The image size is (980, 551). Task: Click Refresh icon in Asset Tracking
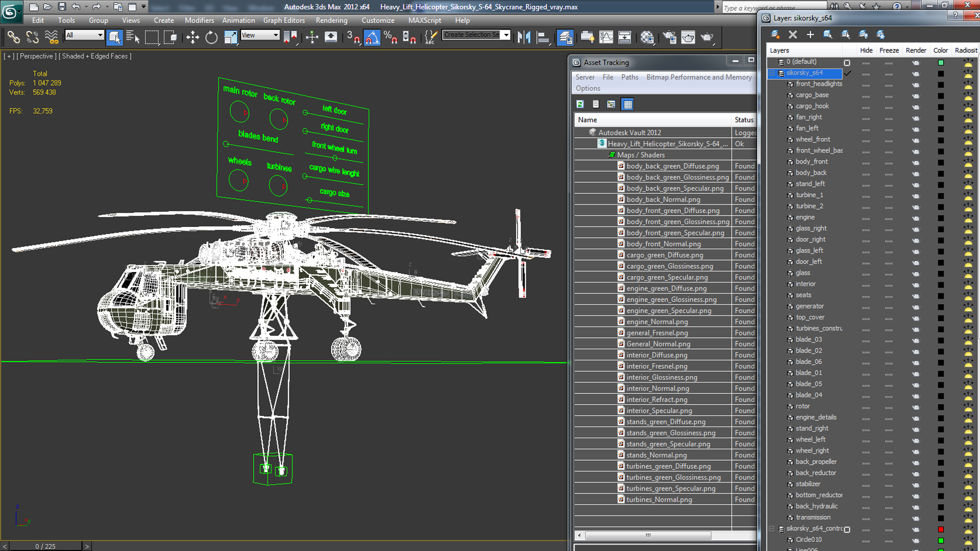[580, 104]
